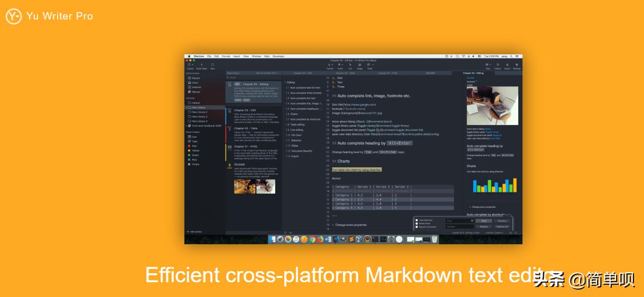Open Chapter 03 - CSS document card
The height and width of the screenshot is (297, 644).
(x=254, y=116)
